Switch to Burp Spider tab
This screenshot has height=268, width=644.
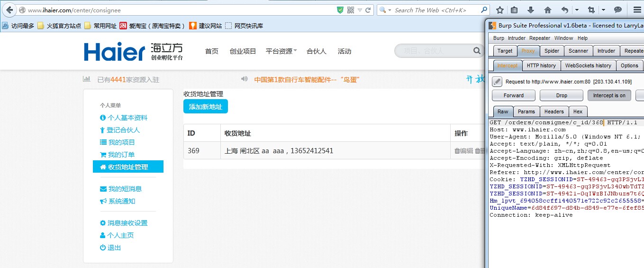[x=552, y=51]
